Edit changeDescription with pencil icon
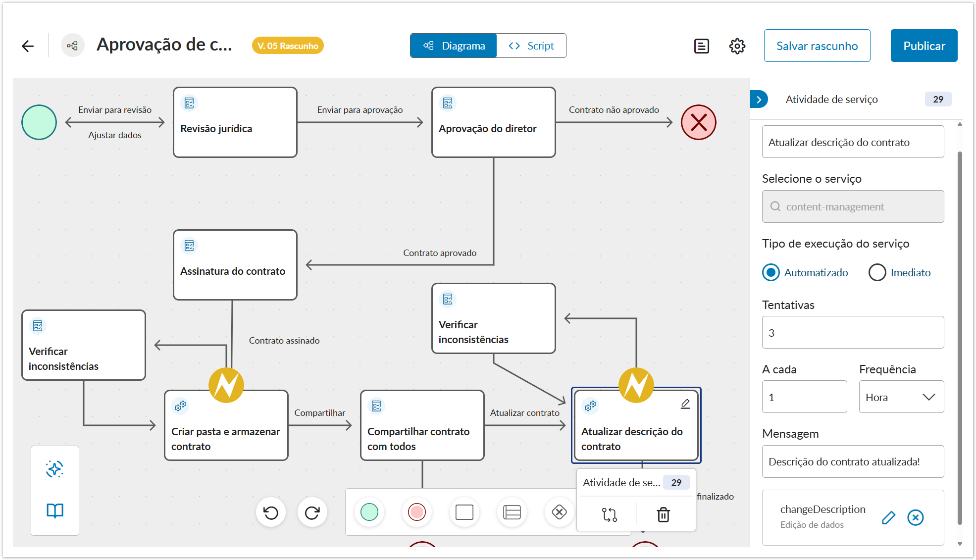Image resolution: width=976 pixels, height=560 pixels. click(888, 517)
